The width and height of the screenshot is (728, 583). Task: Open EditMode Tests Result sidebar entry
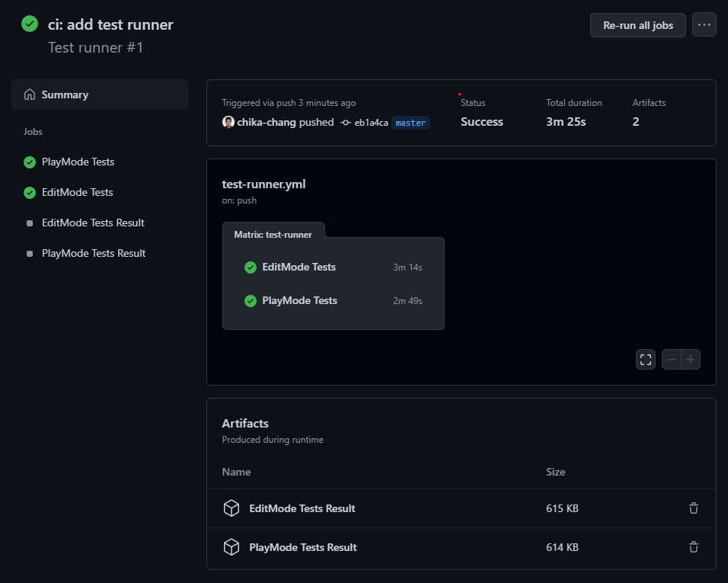[93, 223]
